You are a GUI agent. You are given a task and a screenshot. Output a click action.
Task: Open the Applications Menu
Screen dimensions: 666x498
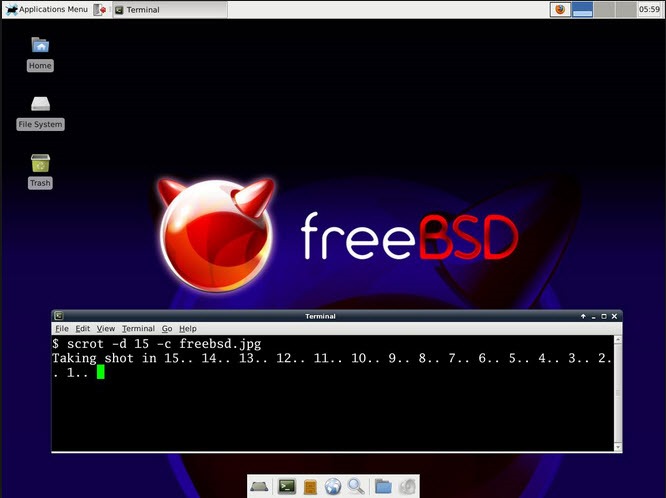coord(47,9)
